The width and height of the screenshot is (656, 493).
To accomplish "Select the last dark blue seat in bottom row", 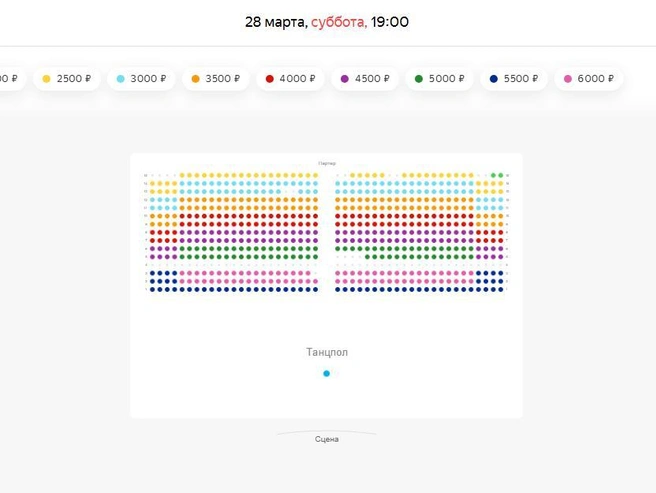I will (x=501, y=290).
